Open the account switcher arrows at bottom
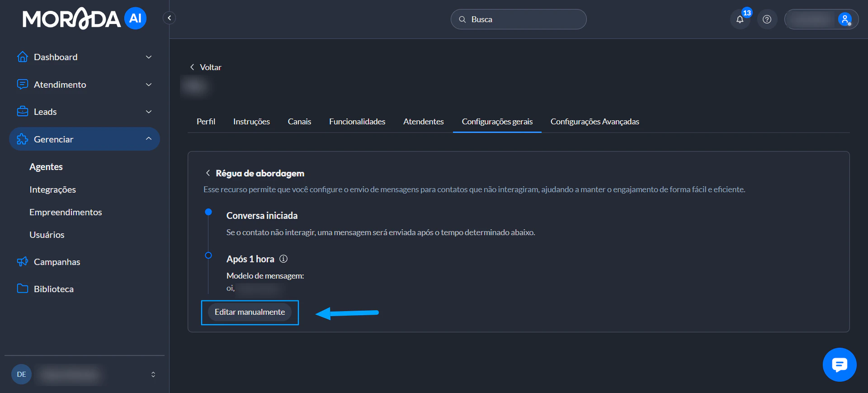The image size is (868, 393). [153, 374]
